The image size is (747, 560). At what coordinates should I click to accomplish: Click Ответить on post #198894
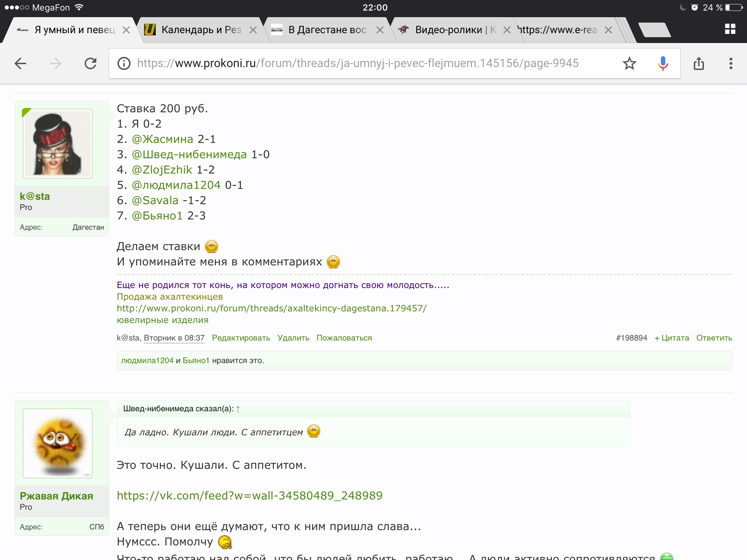coord(714,338)
